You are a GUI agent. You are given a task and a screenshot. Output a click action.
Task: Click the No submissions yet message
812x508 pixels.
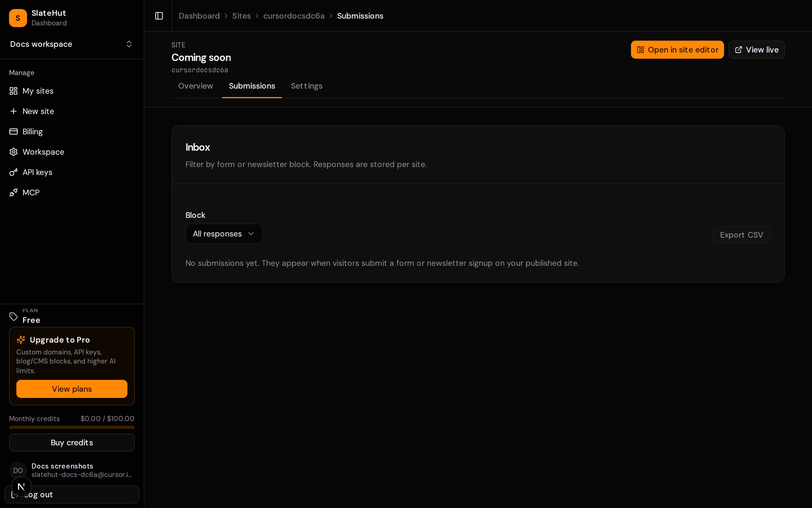(x=382, y=263)
